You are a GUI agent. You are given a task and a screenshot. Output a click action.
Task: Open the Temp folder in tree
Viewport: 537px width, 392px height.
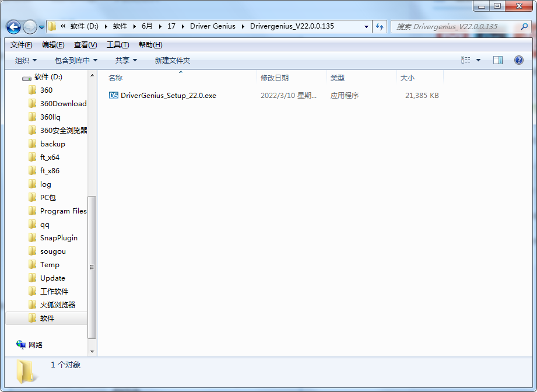click(x=50, y=264)
